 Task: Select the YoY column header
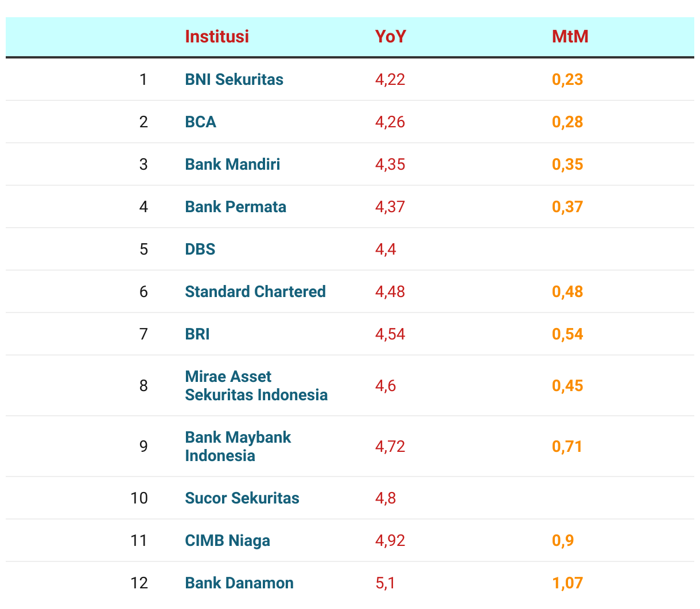tap(390, 36)
